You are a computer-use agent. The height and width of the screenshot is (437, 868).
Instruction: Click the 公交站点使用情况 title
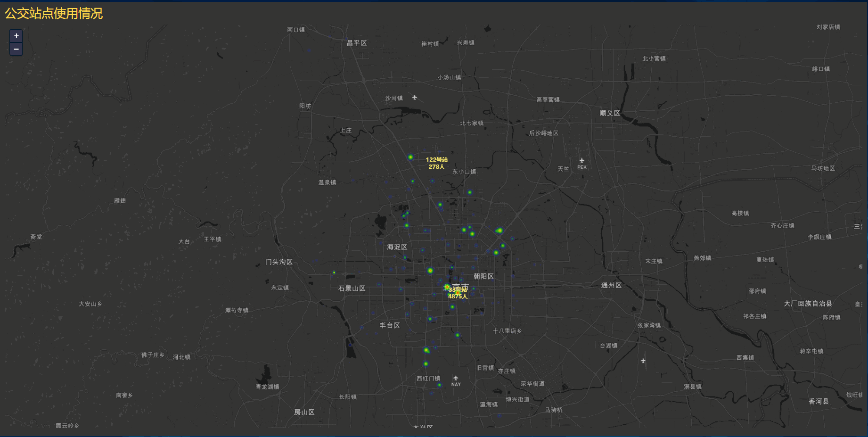tap(54, 13)
